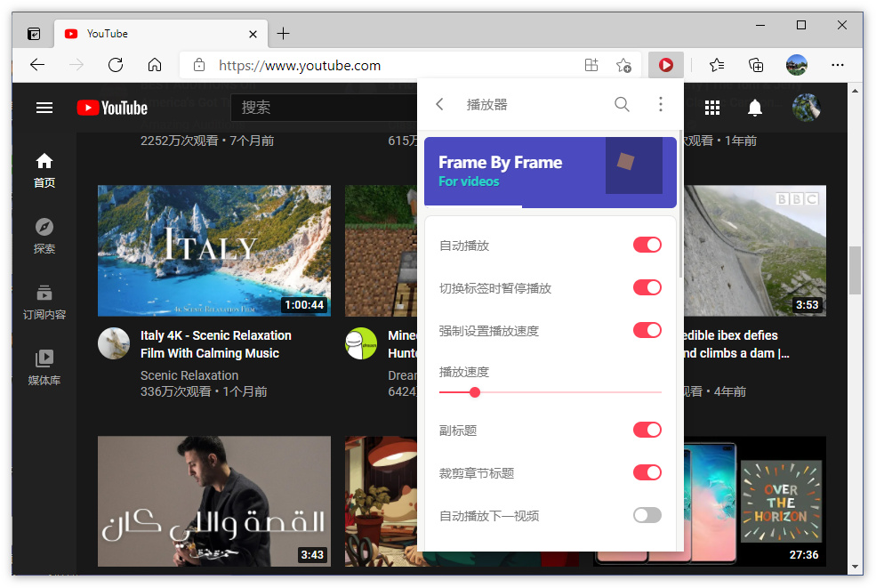Click the back chevron next to 播放器

pos(439,104)
